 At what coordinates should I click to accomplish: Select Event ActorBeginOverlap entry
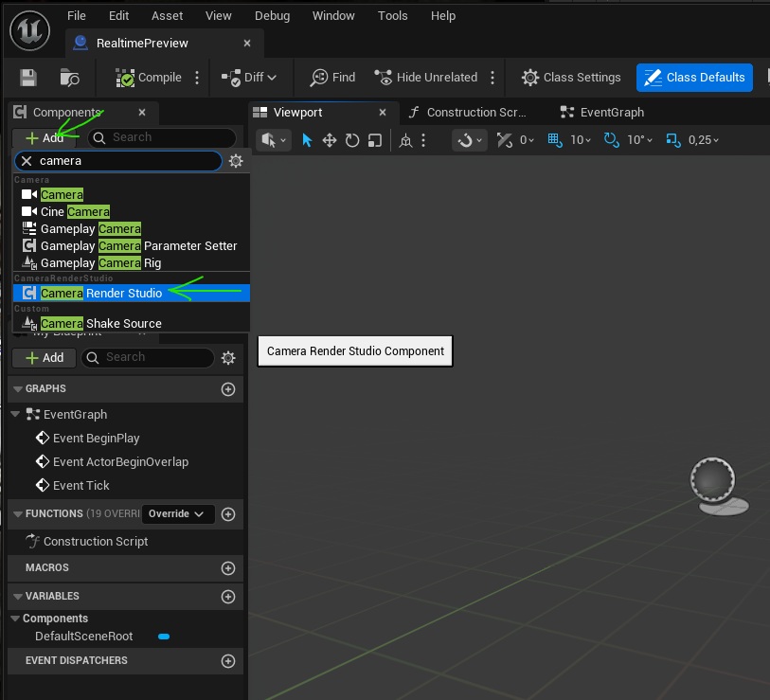(120, 461)
